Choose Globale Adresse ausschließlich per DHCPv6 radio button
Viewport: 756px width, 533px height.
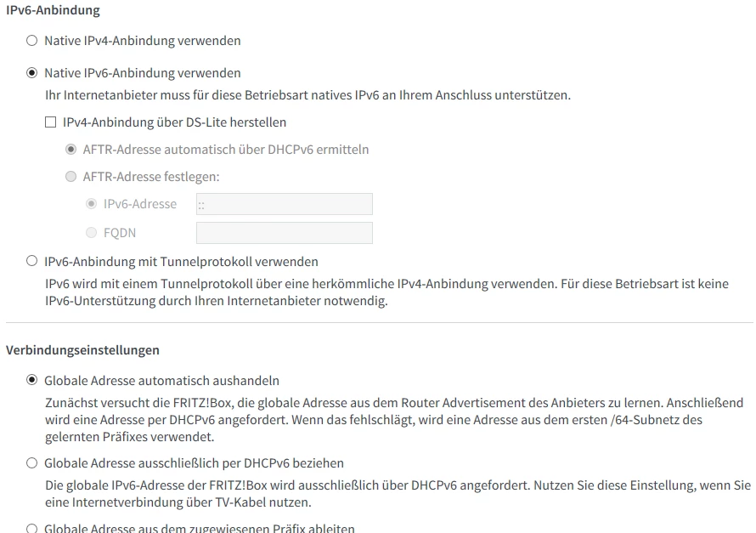click(32, 463)
